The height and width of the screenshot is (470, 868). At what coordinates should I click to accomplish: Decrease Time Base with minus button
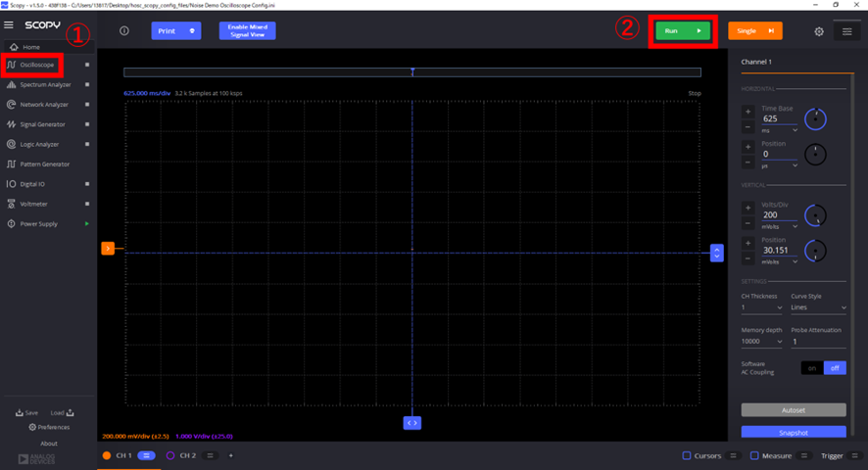point(747,127)
